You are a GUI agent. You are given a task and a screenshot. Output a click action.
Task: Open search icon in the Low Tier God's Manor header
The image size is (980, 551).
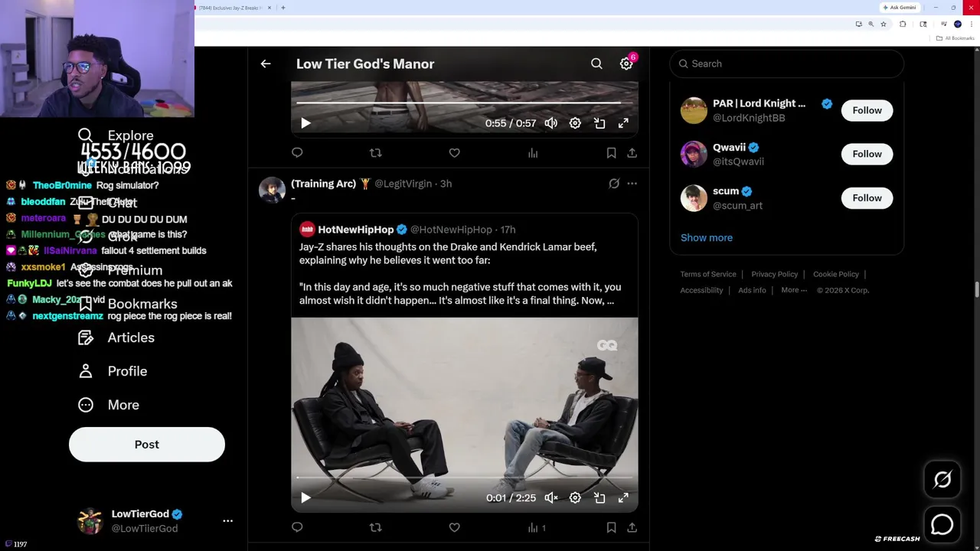pos(596,64)
